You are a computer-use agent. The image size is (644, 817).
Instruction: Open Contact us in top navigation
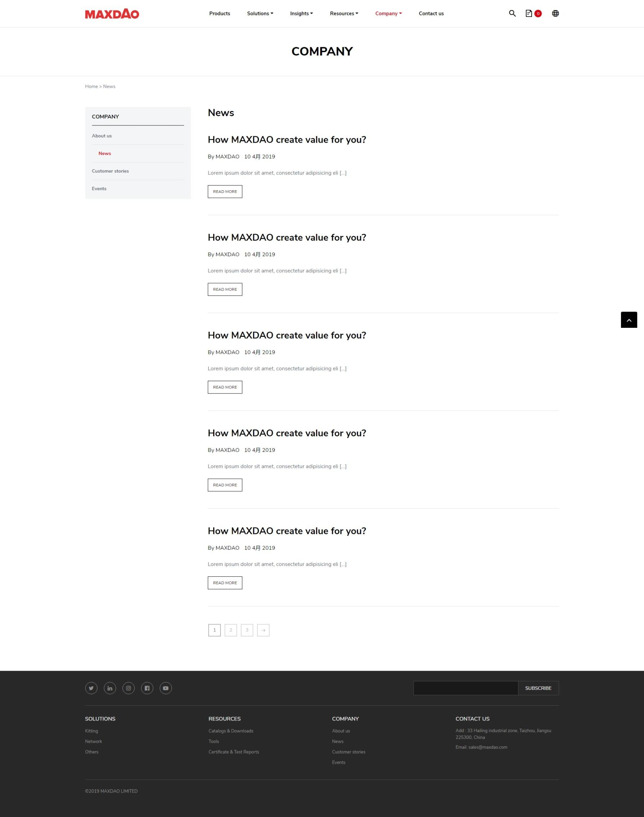431,14
